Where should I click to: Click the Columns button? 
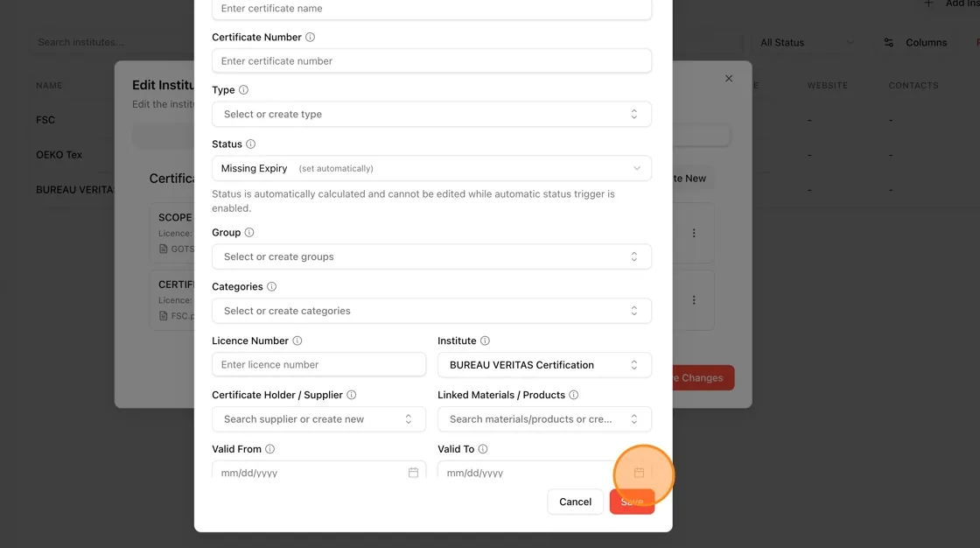click(x=915, y=43)
